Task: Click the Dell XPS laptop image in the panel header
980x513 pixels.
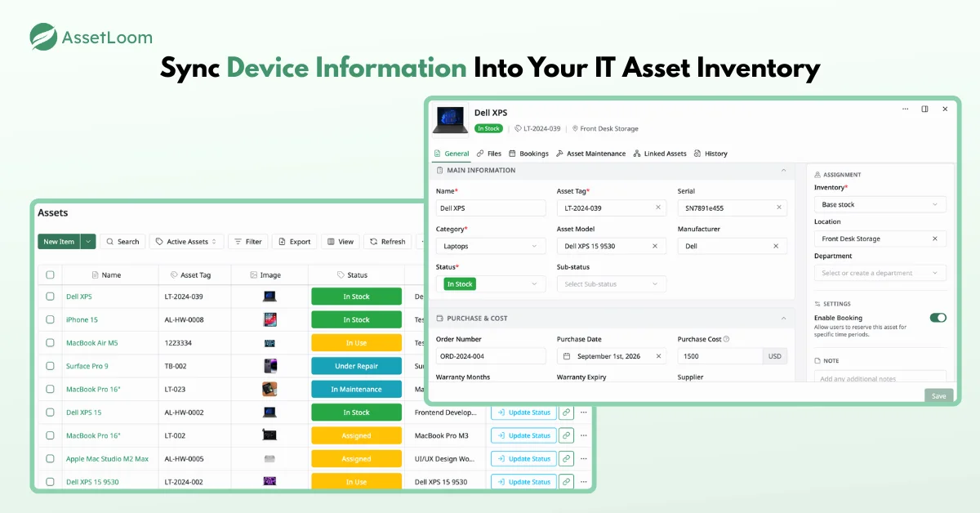Action: (451, 120)
